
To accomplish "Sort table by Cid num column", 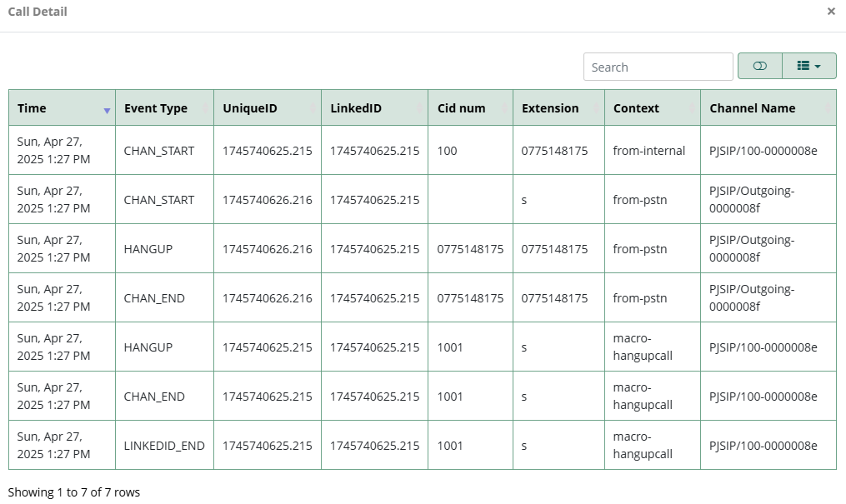I will point(470,108).
